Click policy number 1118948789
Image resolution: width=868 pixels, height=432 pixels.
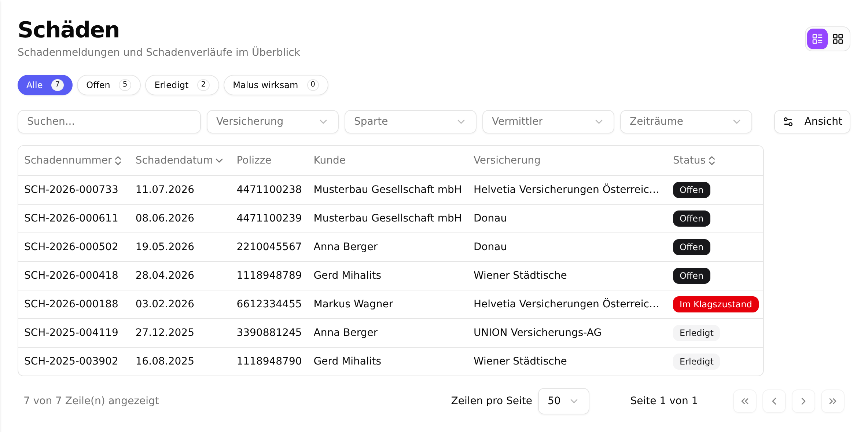(269, 275)
